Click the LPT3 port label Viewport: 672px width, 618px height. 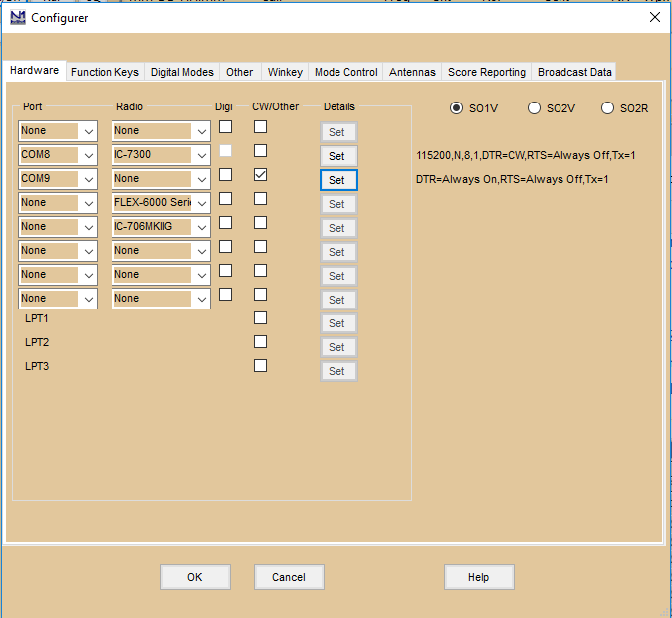tap(37, 366)
